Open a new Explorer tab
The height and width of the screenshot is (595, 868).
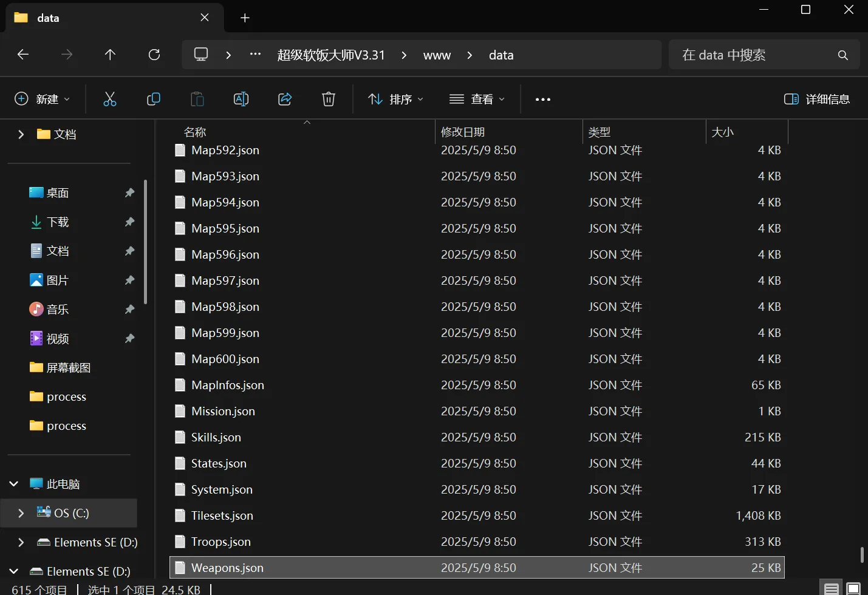245,18
